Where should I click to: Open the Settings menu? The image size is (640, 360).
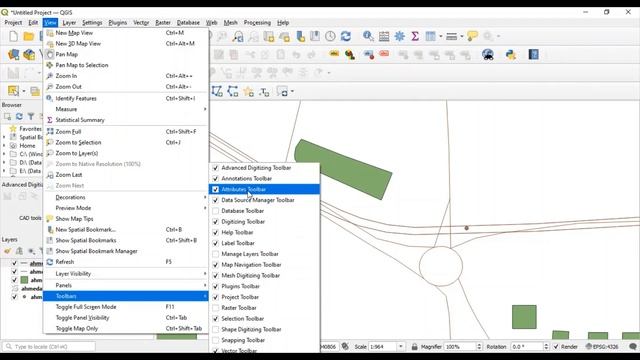(x=92, y=23)
